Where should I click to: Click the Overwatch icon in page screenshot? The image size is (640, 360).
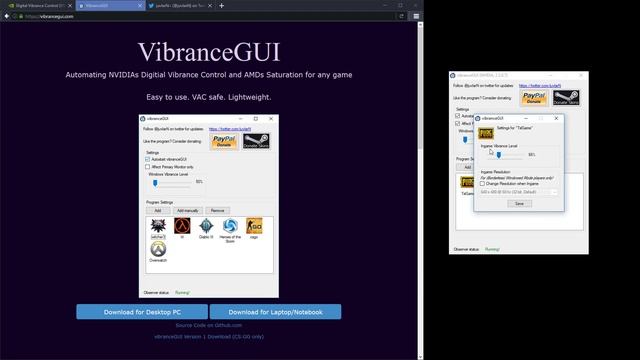pos(158,249)
